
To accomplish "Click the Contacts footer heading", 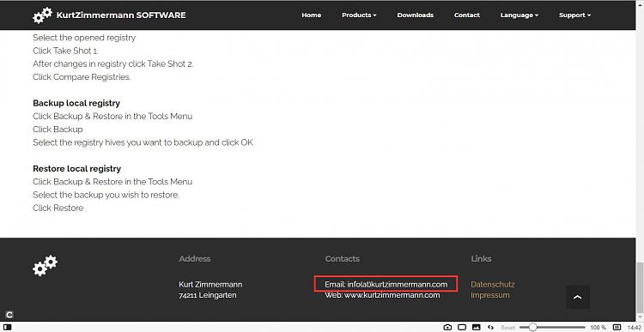I will tap(342, 258).
